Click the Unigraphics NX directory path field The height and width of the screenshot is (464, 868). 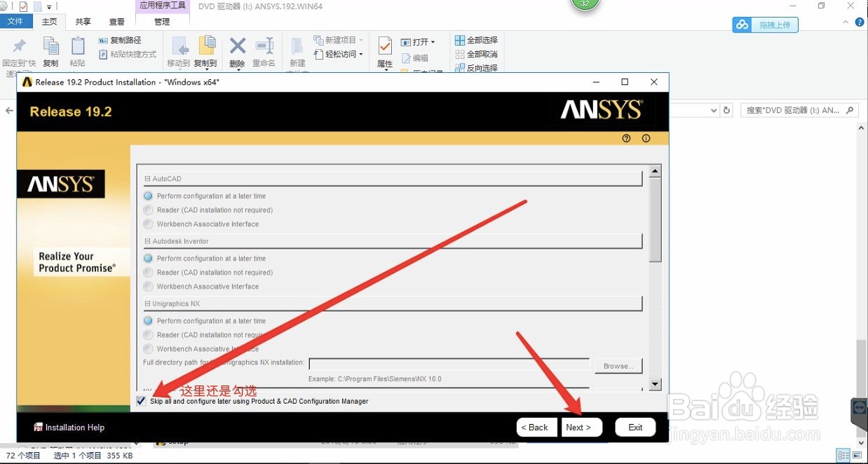point(449,364)
